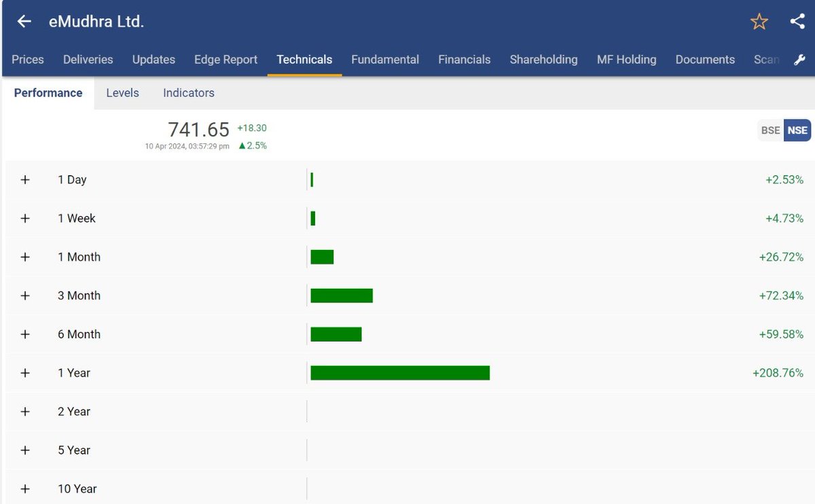Switch to the Indicators sub-tab
Screen dimensions: 815x504
189,93
